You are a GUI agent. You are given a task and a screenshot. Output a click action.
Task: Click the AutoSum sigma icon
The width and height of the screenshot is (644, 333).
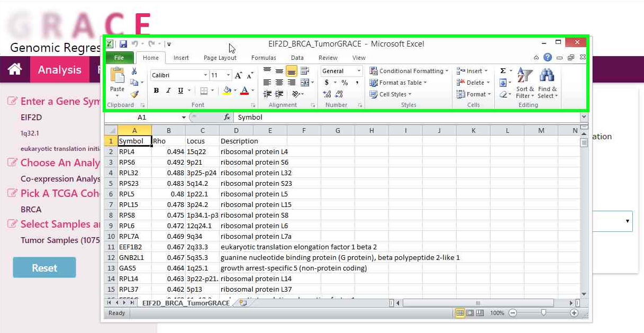point(503,71)
